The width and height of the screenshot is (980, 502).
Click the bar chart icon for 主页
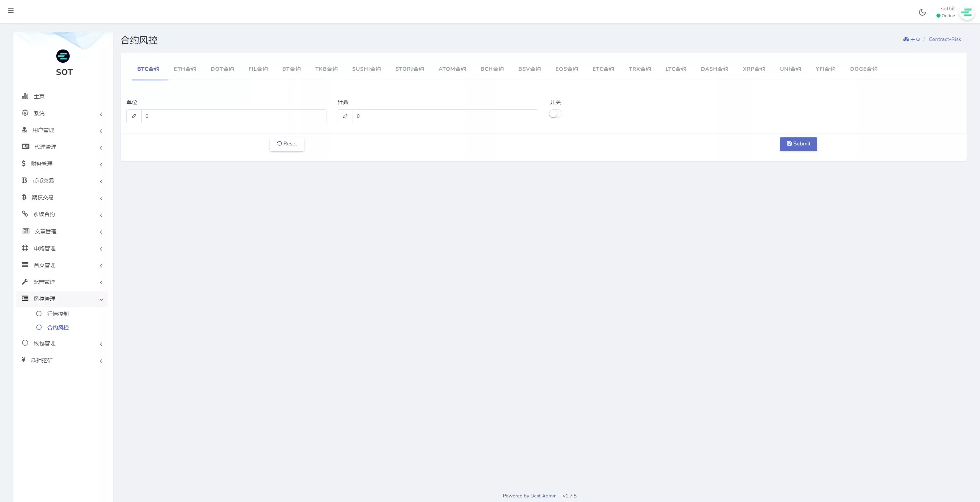tap(25, 96)
